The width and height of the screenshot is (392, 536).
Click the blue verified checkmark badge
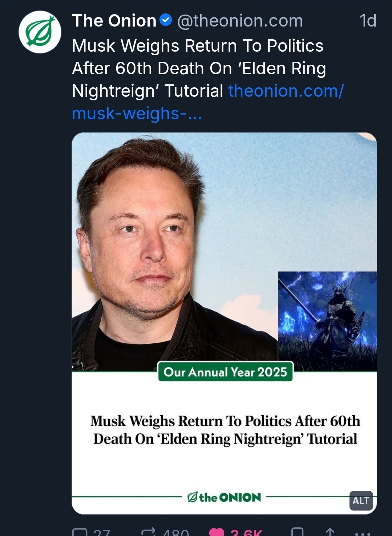[x=166, y=20]
